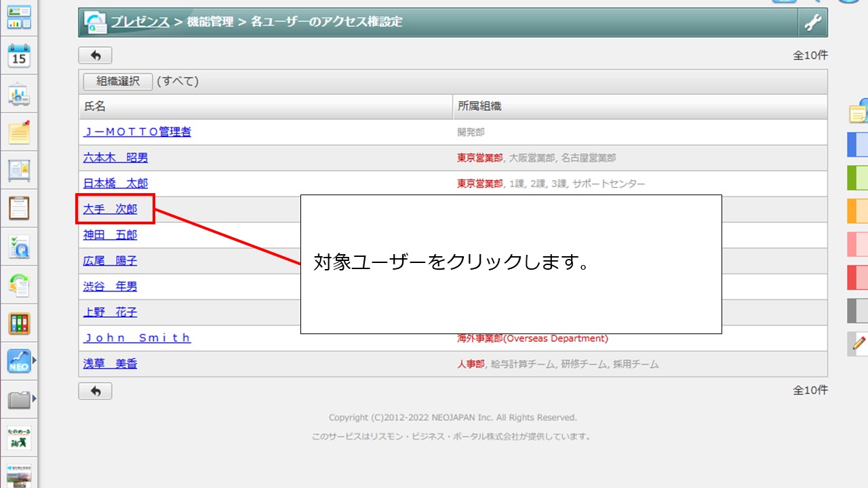The height and width of the screenshot is (488, 868).
Task: Click the 氏名 column header
Action: 95,106
